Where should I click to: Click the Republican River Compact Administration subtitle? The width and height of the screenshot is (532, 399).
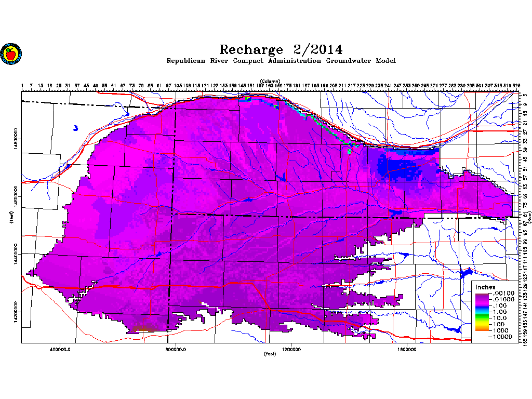coord(281,61)
